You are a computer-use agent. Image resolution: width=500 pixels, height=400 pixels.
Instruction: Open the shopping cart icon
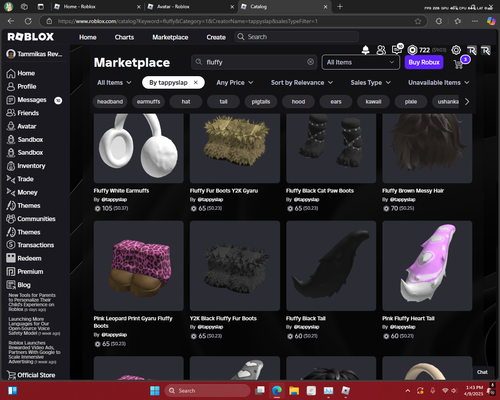click(459, 64)
